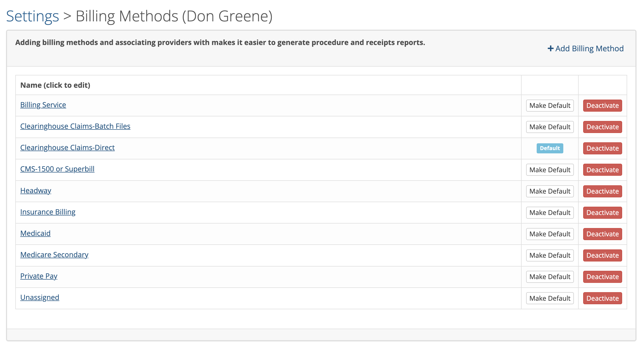Image resolution: width=644 pixels, height=352 pixels.
Task: Deactivate the Medicare Secondary method
Action: pos(602,255)
